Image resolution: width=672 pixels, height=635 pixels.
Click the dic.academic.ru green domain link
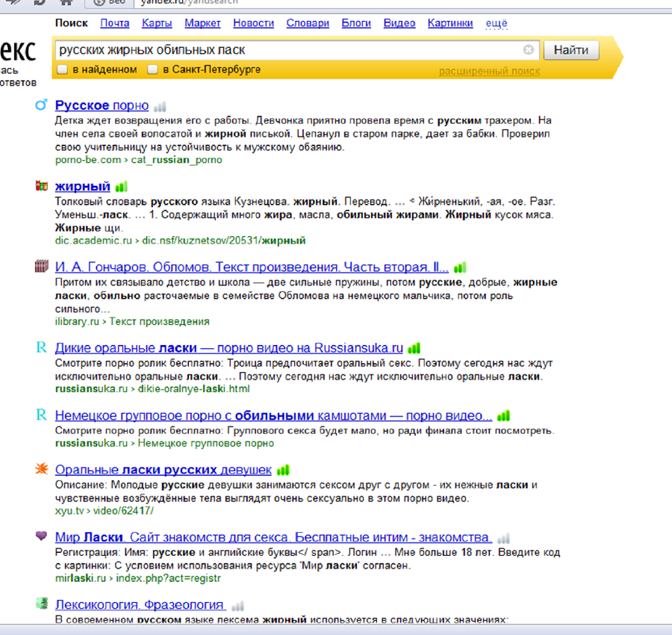93,241
